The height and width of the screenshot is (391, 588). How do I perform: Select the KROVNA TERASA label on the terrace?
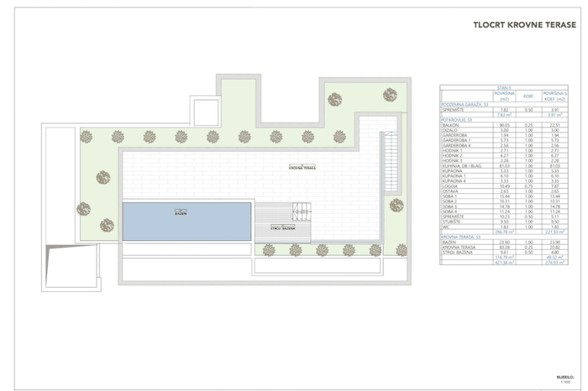tap(302, 168)
